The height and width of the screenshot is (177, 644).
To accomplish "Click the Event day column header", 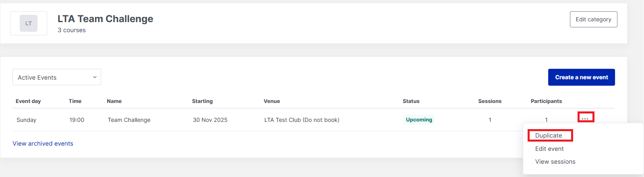I will (x=28, y=101).
